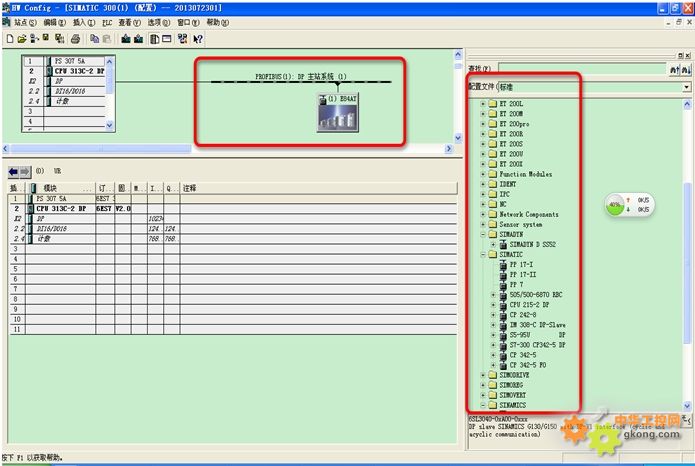Collapse the SIMATIC folder in catalog

pos(484,255)
